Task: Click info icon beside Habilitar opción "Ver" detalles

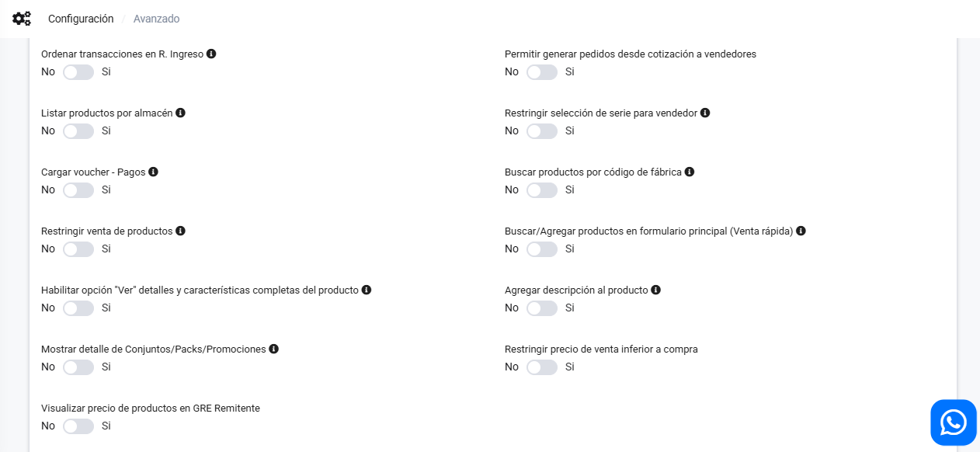Action: [367, 290]
